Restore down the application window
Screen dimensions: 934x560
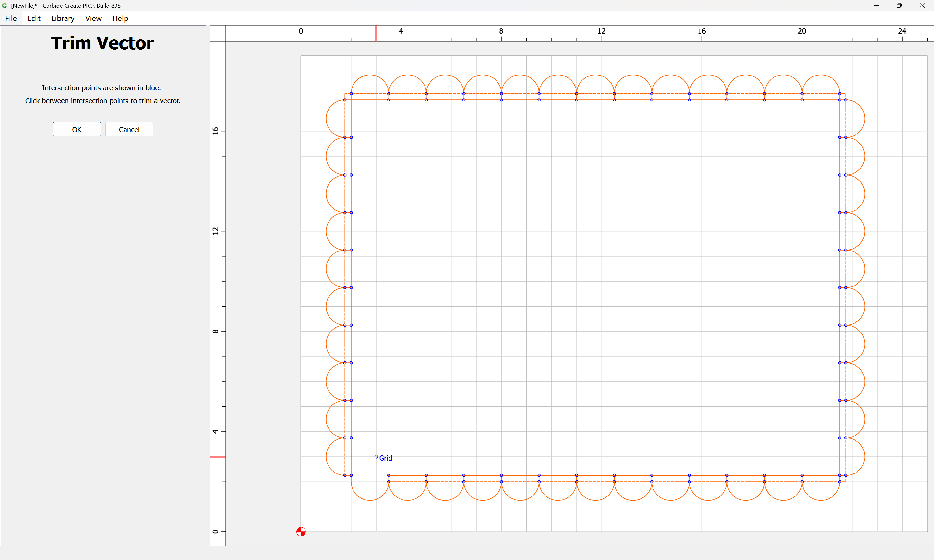[899, 6]
